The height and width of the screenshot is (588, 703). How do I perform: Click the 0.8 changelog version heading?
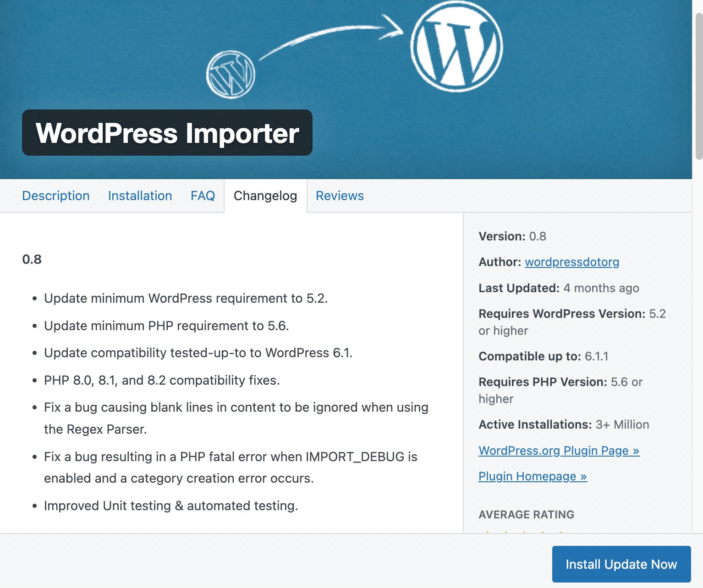pyautogui.click(x=32, y=259)
